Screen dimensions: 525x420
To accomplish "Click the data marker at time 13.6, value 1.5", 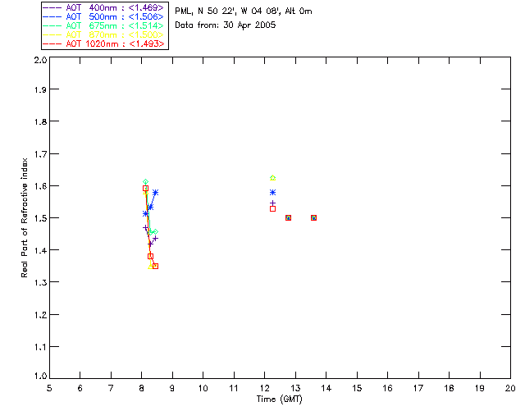I will [x=313, y=217].
